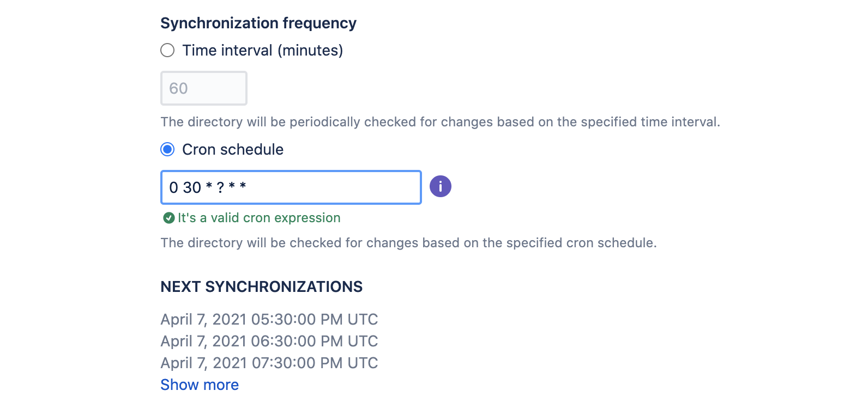Image resolution: width=868 pixels, height=415 pixels.
Task: Click the 'It's a valid cron expression' message
Action: 259,218
